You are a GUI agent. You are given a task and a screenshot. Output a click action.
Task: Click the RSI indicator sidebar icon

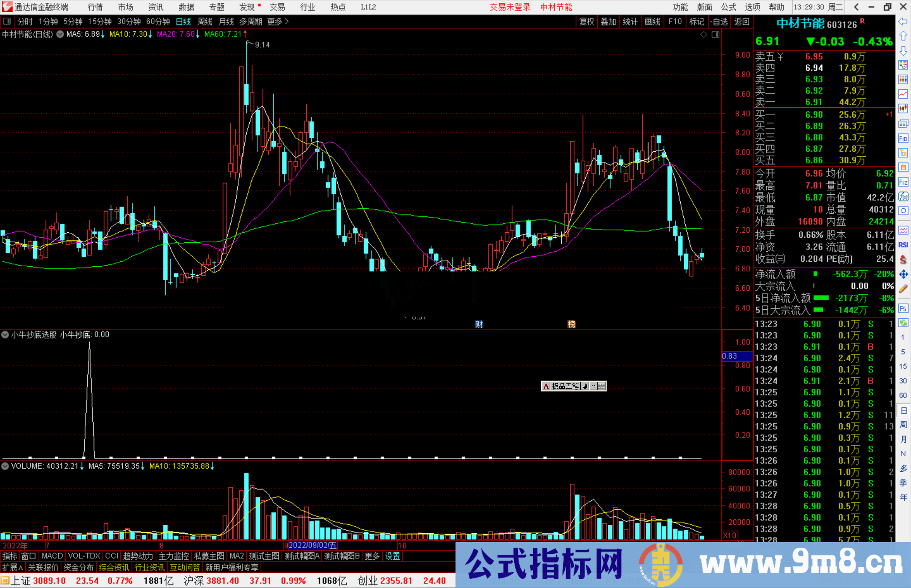pyautogui.click(x=903, y=245)
